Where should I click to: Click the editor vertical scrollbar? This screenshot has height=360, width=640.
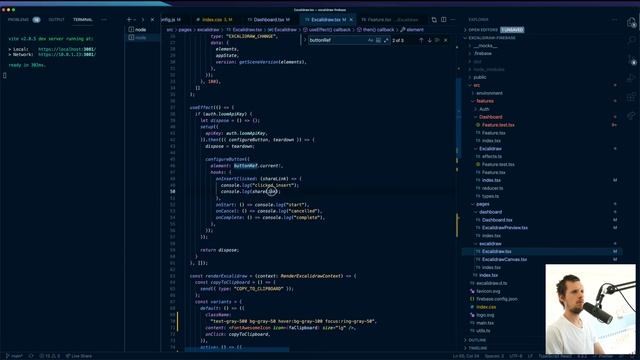tap(457, 192)
